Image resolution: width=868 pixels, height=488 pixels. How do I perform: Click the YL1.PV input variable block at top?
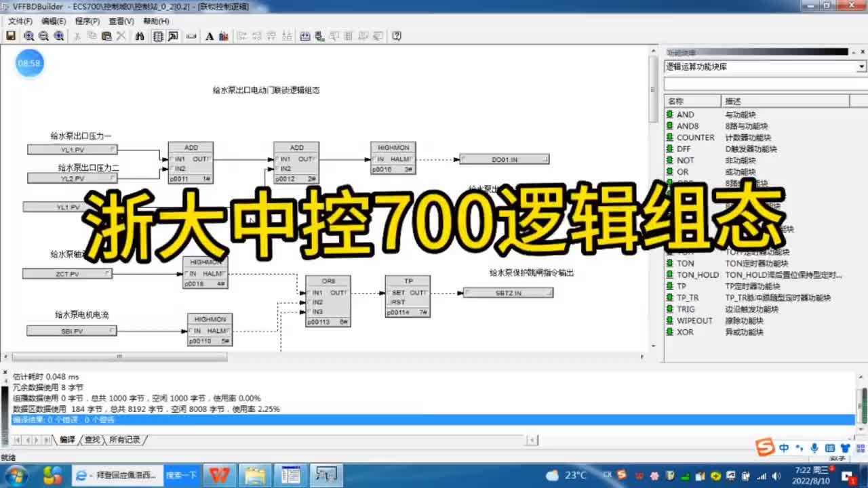coord(72,150)
